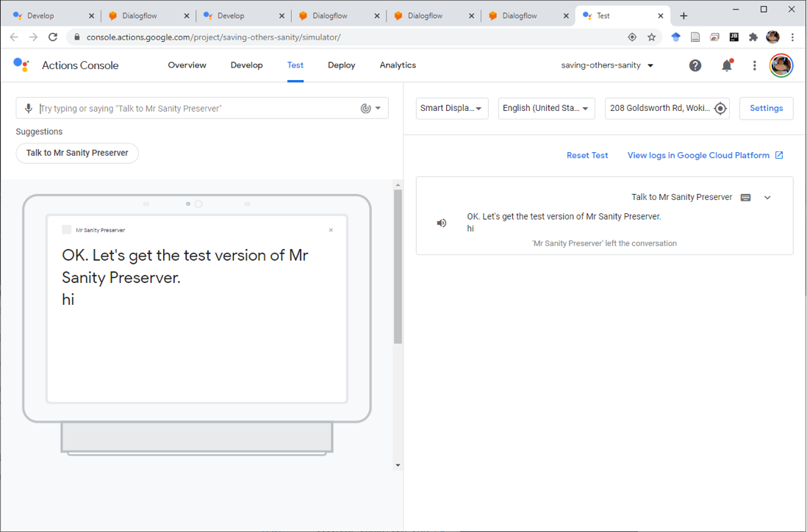Screen dimensions: 807x532
Task: Click the 'left the conversation' status text
Action: coord(604,243)
